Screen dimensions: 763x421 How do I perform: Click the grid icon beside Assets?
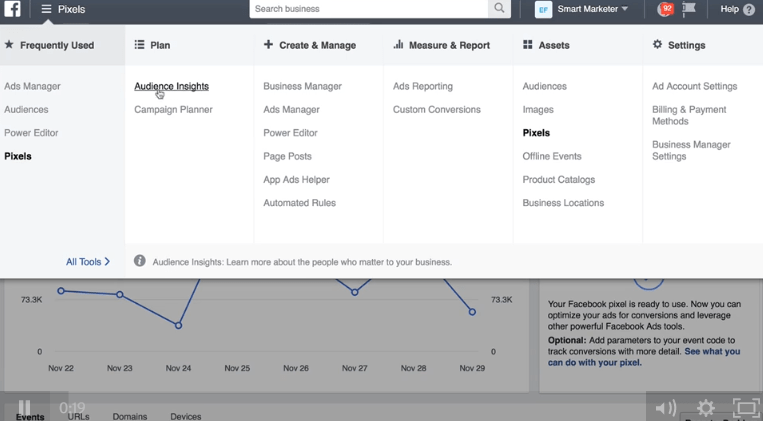tap(527, 45)
